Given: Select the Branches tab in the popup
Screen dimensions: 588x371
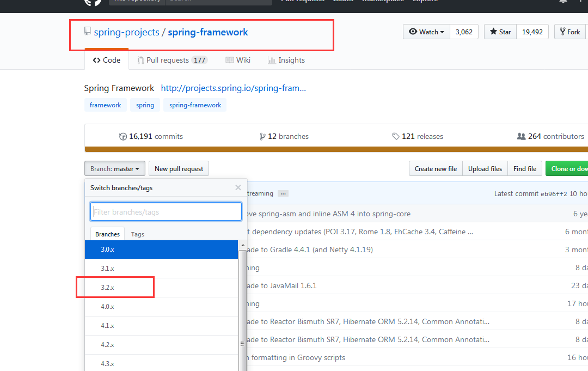Looking at the screenshot, I should tap(107, 234).
